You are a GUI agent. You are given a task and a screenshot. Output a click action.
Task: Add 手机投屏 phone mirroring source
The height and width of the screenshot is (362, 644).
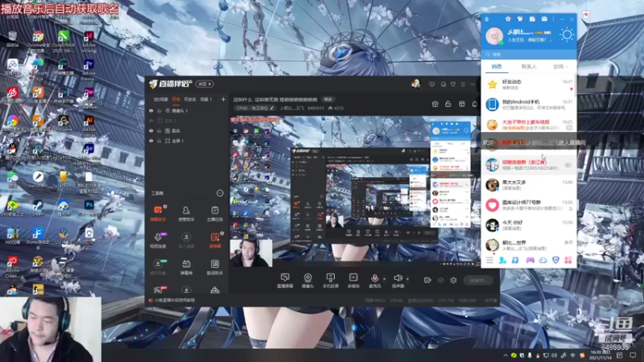pyautogui.click(x=330, y=280)
